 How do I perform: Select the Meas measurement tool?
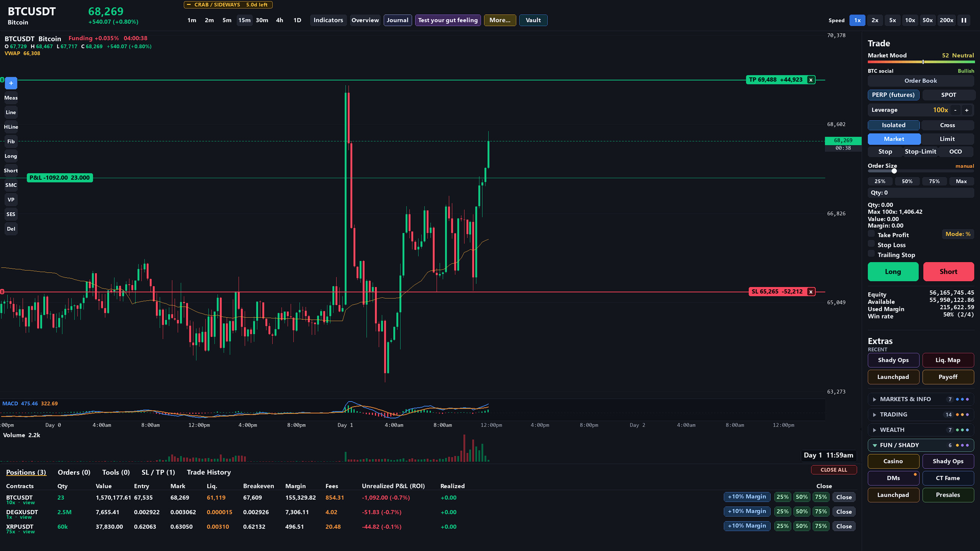[x=11, y=98]
